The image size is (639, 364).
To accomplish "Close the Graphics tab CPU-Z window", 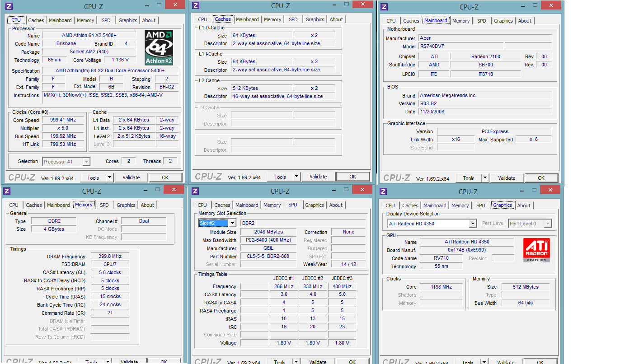I will pyautogui.click(x=550, y=190).
